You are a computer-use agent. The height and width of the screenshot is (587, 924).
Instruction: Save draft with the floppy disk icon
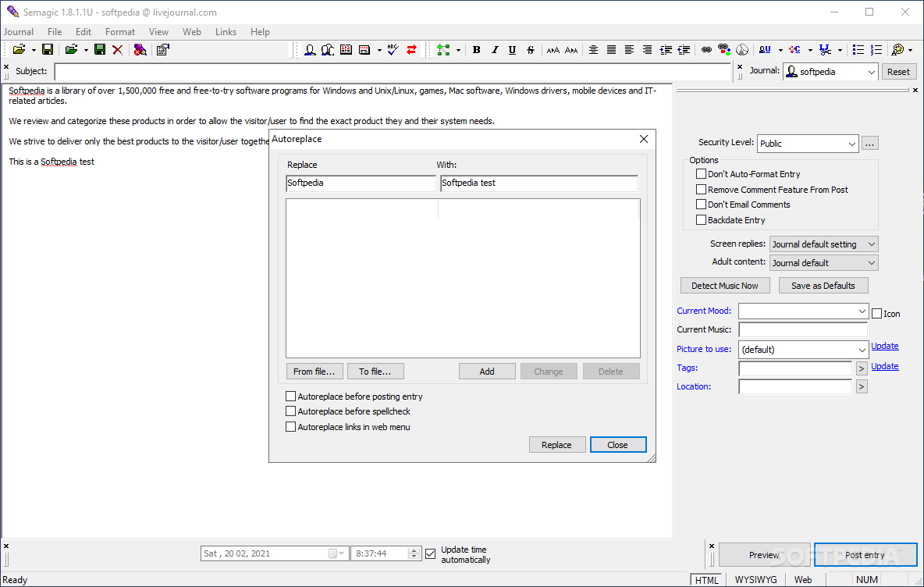(x=48, y=50)
